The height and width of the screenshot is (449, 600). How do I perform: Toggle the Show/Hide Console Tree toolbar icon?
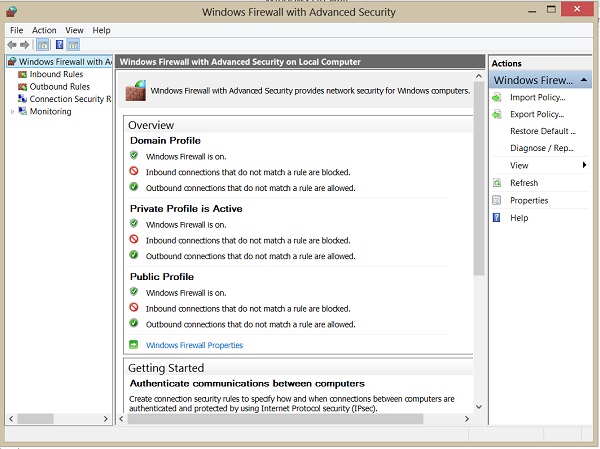[x=42, y=45]
